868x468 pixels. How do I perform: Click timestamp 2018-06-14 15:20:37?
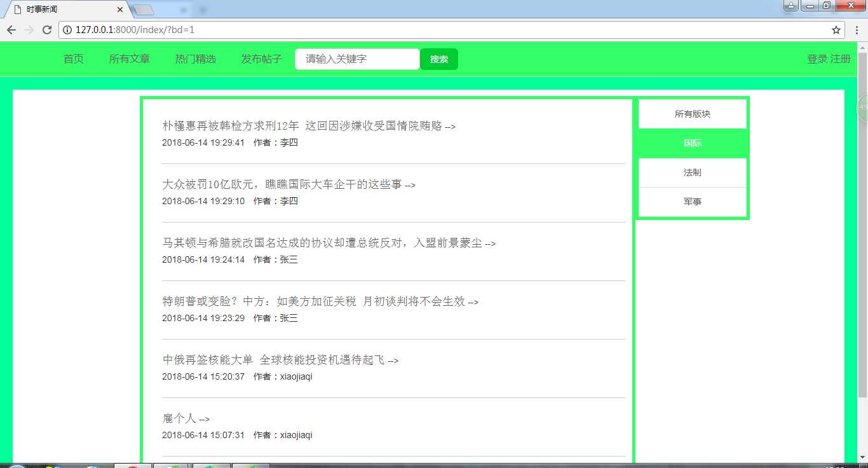pyautogui.click(x=203, y=376)
